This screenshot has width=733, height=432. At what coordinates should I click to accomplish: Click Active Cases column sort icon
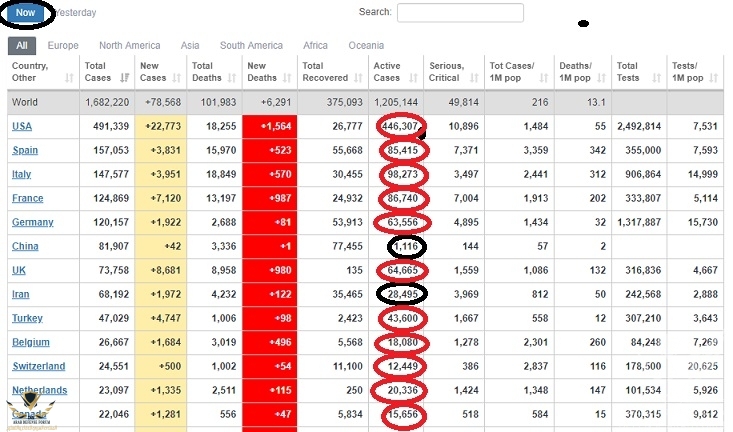[415, 78]
